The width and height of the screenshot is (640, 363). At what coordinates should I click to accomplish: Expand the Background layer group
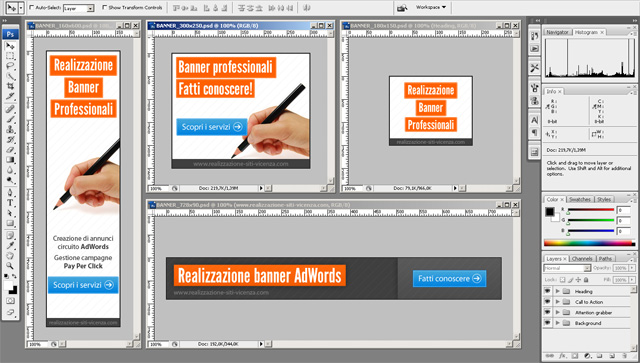click(557, 323)
